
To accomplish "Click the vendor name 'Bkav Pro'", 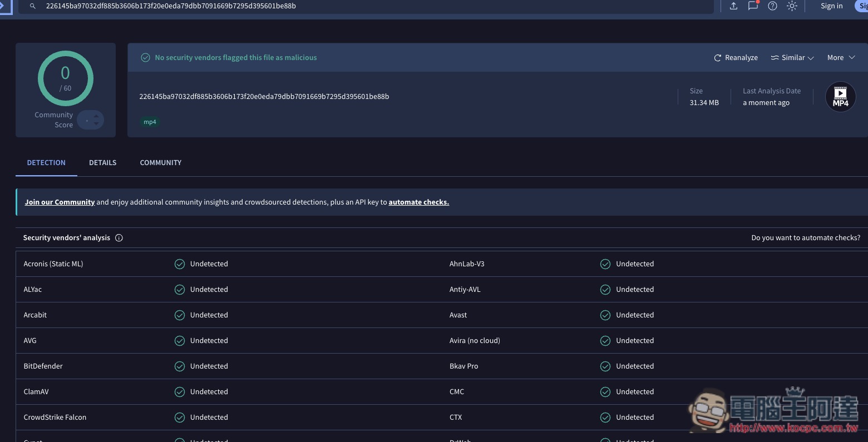I will point(463,366).
